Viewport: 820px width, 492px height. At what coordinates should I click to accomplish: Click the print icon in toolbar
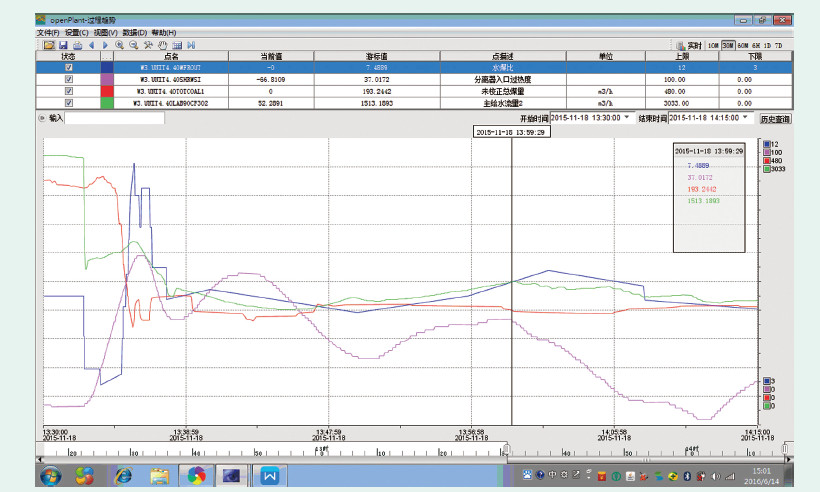click(x=77, y=45)
